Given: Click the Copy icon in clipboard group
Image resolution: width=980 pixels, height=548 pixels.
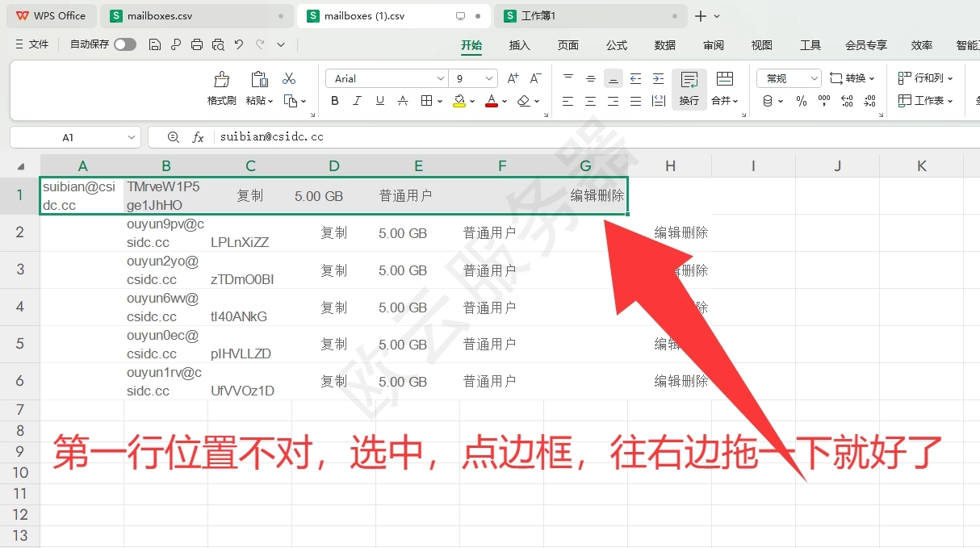Looking at the screenshot, I should coord(292,101).
